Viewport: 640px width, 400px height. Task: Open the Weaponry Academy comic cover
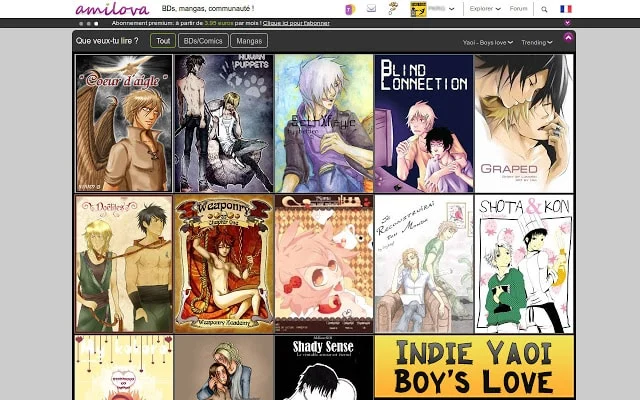224,264
